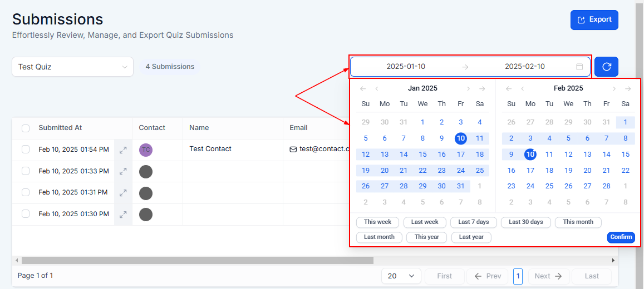The height and width of the screenshot is (289, 644).
Task: Go to next year in Feb 2025 calendar
Action: pyautogui.click(x=627, y=88)
